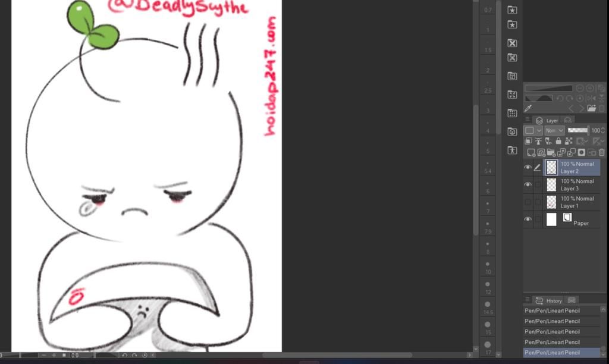
Task: Rotate canvas right in navigator
Action: (x=570, y=98)
